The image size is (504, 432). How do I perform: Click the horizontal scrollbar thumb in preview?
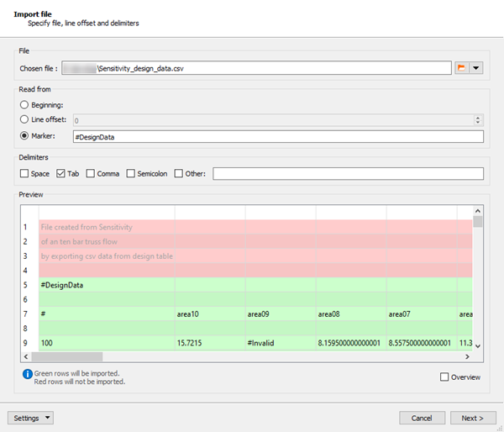pyautogui.click(x=67, y=356)
